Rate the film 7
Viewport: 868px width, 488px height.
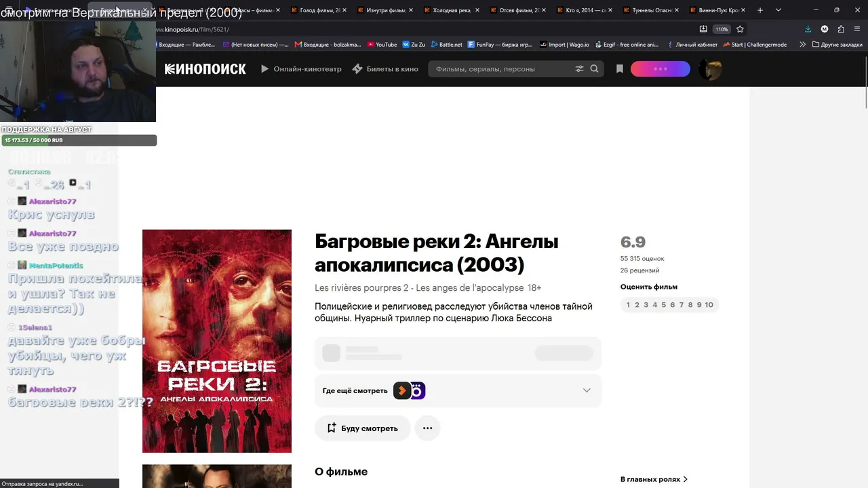[682, 305]
